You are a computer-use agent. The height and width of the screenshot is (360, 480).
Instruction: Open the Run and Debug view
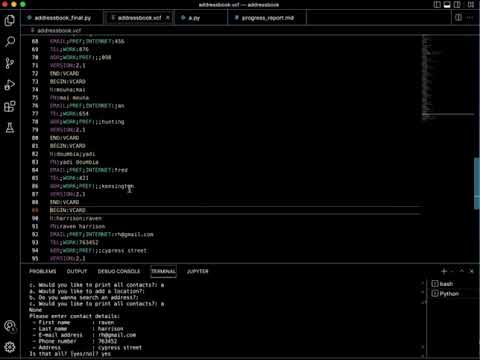pos(10,85)
